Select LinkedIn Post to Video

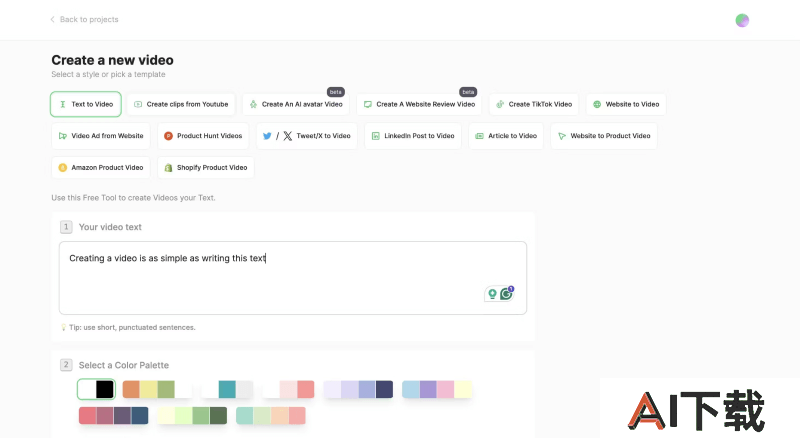[x=413, y=136]
